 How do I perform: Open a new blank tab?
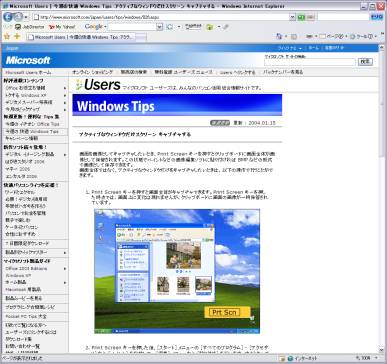(x=141, y=37)
